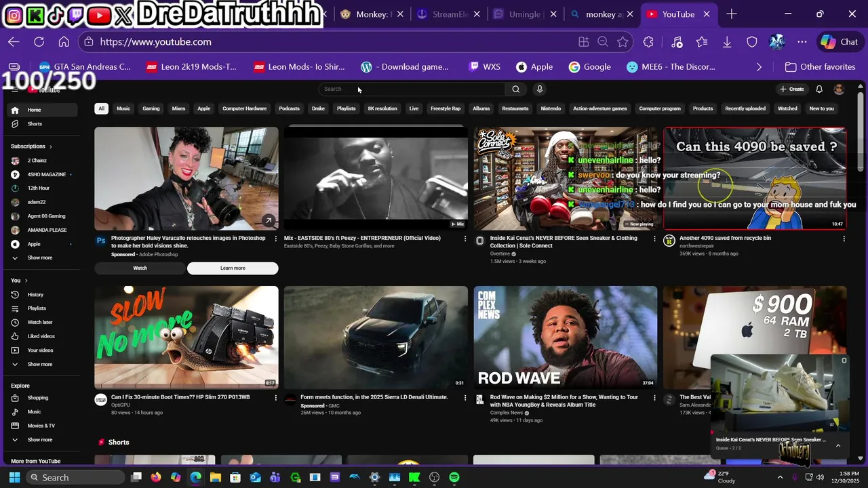Open the MEE6 Discord bookmark
Screen dimensions: 868x488
pos(671,67)
